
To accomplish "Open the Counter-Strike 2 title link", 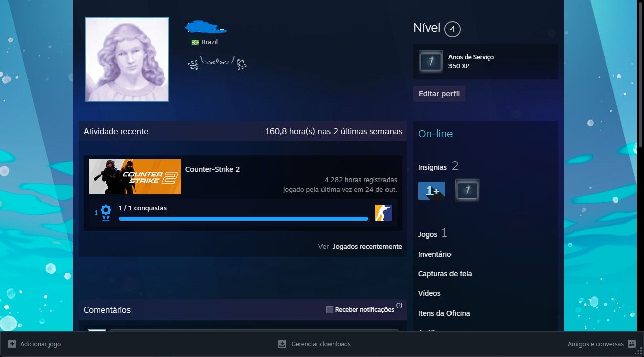I will [x=213, y=169].
